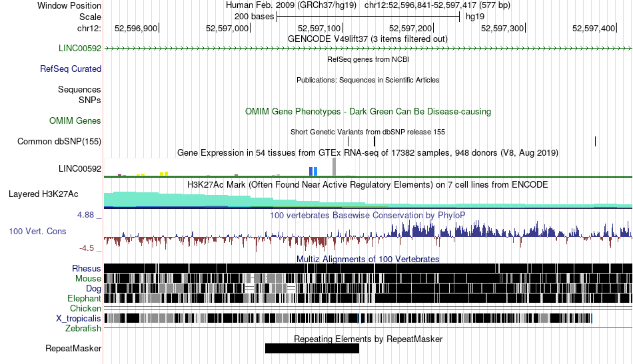633x364 pixels.
Task: Click the Elephant alignment row label
Action: (84, 299)
